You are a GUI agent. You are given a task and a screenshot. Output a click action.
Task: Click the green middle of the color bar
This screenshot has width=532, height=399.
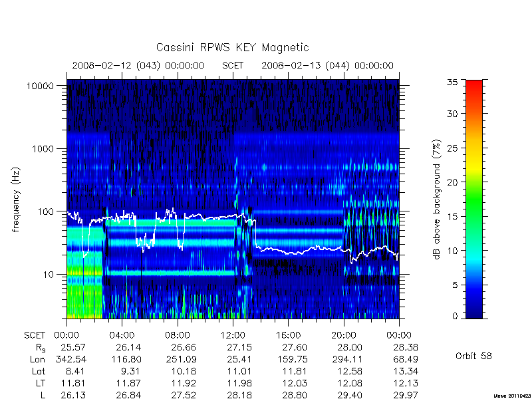coord(474,200)
